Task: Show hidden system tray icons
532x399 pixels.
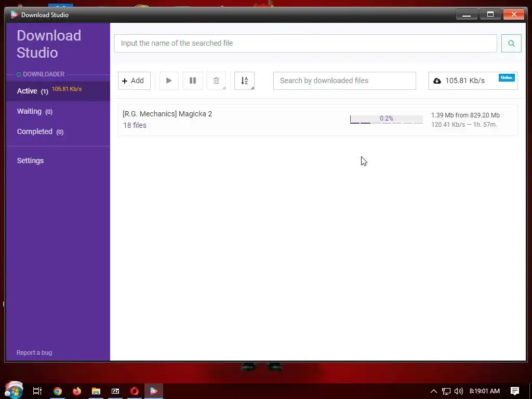Action: pos(434,391)
